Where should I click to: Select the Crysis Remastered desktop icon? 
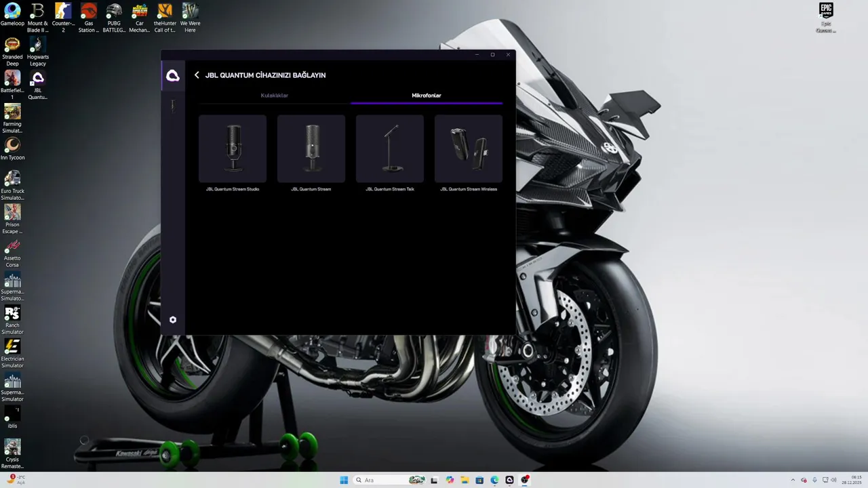pos(12,454)
